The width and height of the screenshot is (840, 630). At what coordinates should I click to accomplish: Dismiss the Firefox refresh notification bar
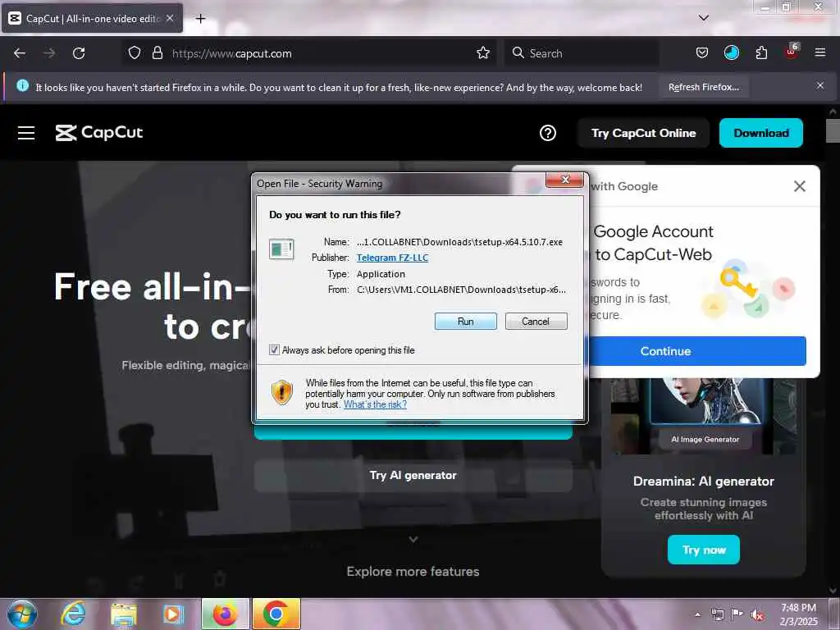[819, 85]
